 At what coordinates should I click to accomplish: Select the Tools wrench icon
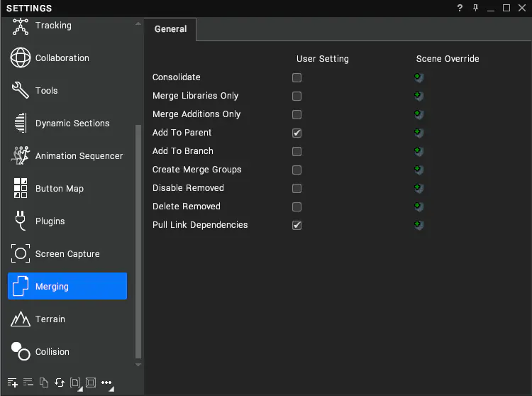pos(21,90)
